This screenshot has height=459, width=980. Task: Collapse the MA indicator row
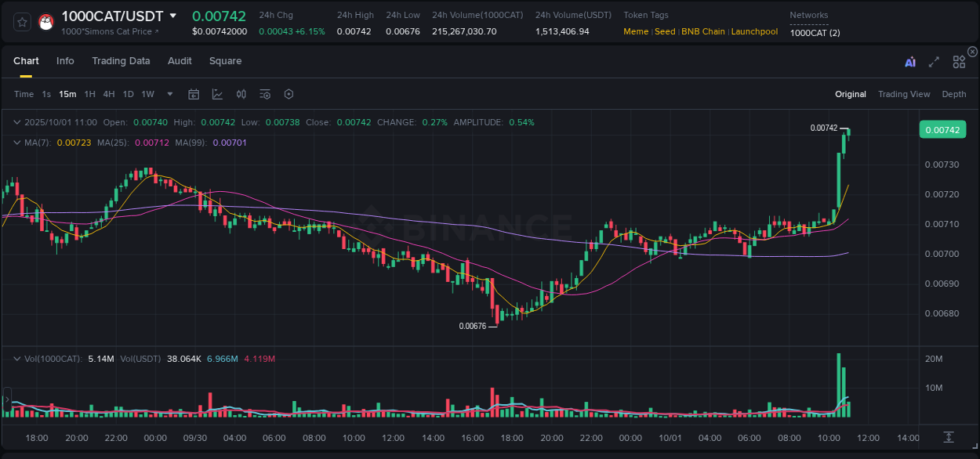16,143
